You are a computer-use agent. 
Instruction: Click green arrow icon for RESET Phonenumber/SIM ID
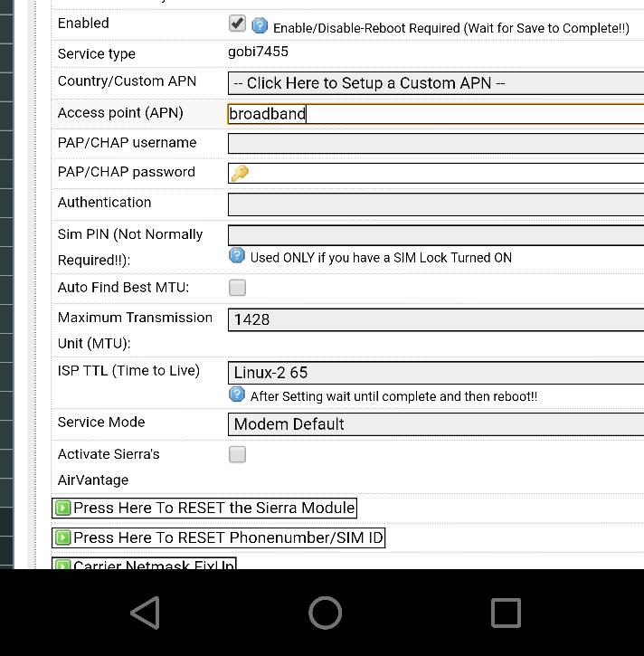pyautogui.click(x=63, y=537)
